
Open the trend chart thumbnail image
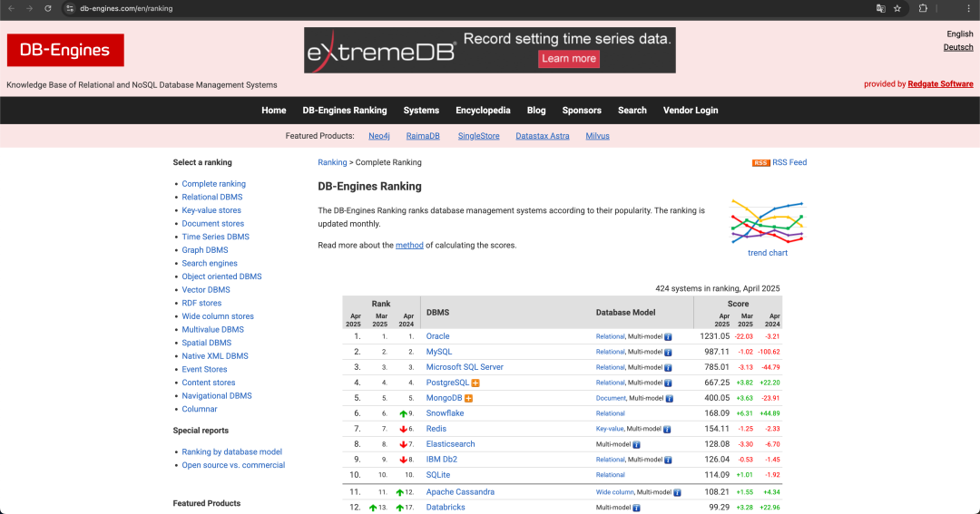pos(767,222)
